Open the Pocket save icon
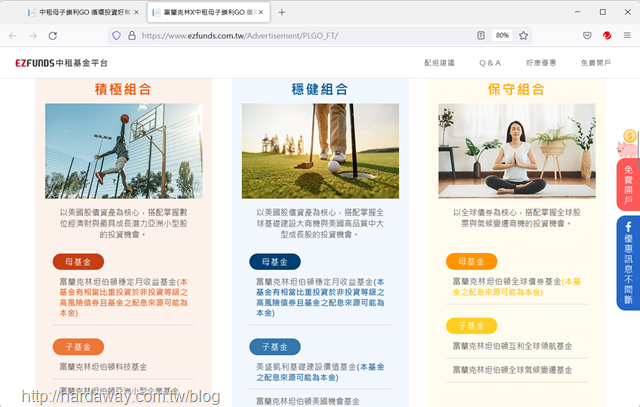Viewport: 640px width, 407px height. (x=587, y=36)
